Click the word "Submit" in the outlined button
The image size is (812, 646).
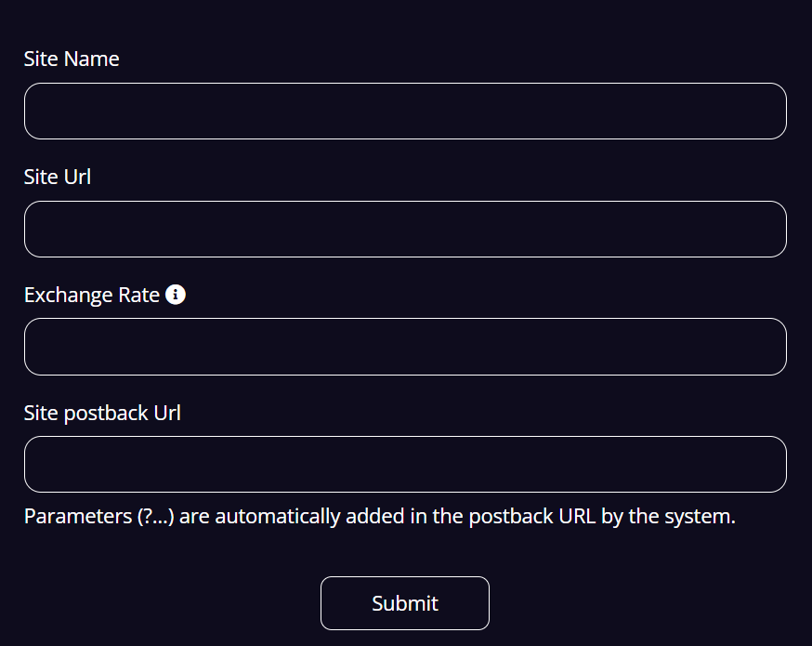tap(405, 603)
